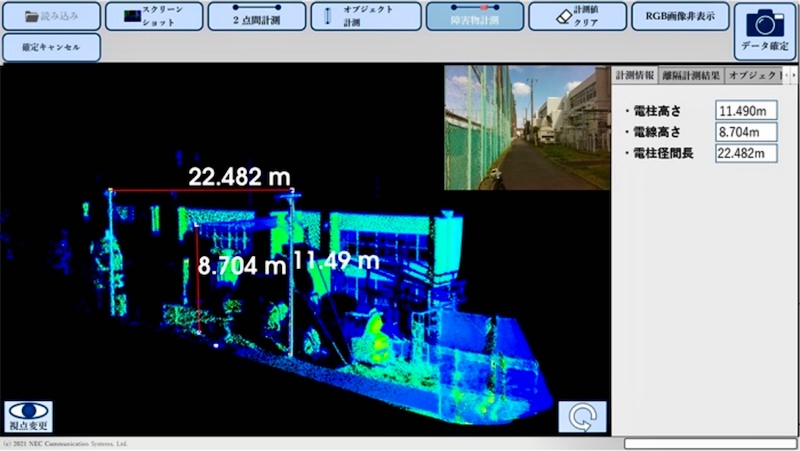
Task: Click the 確定キャンセル button
Action: tap(51, 47)
